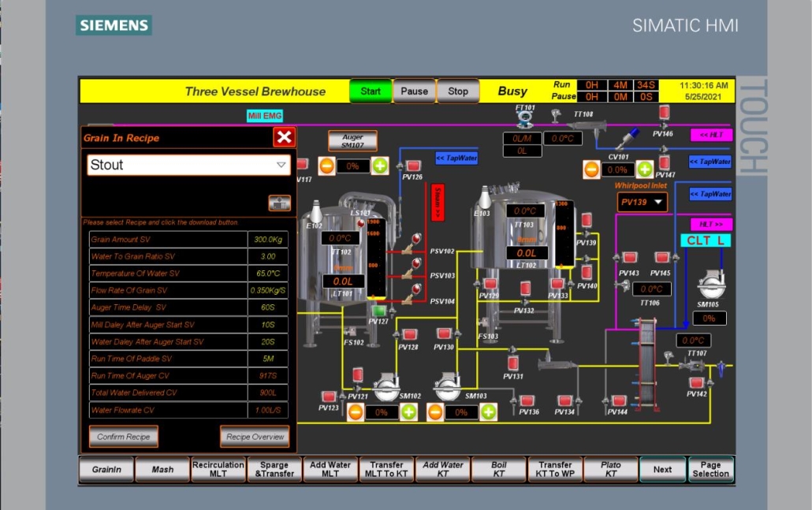Increase pump SM103 speed with plus button
Viewport: 812px width, 510px height.
coord(488,412)
